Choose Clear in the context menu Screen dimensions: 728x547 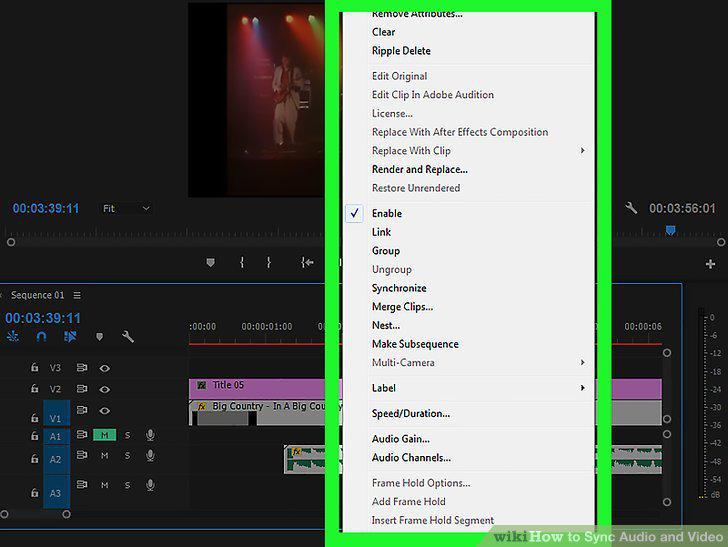click(x=384, y=32)
